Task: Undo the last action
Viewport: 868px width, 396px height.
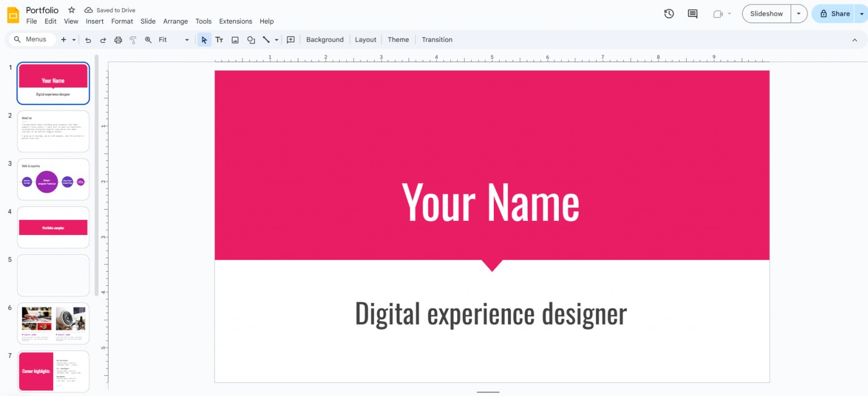Action: pyautogui.click(x=88, y=40)
